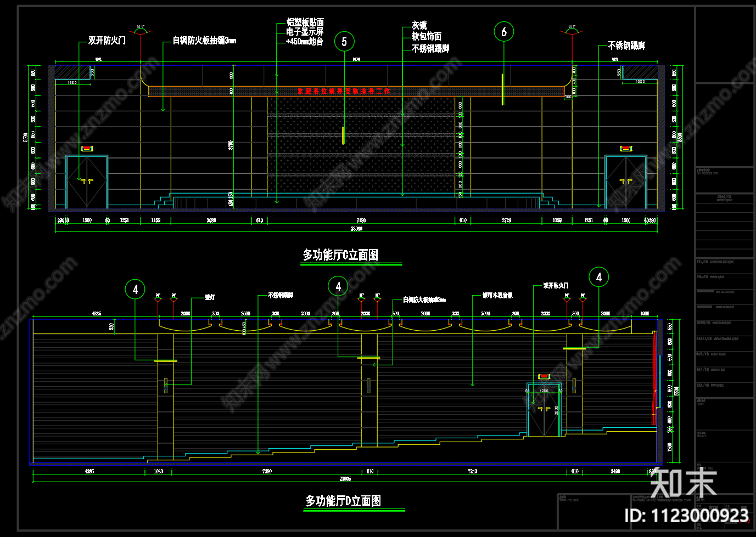
Task: Select the vertical 3700 dimension text
Action: coord(231,145)
